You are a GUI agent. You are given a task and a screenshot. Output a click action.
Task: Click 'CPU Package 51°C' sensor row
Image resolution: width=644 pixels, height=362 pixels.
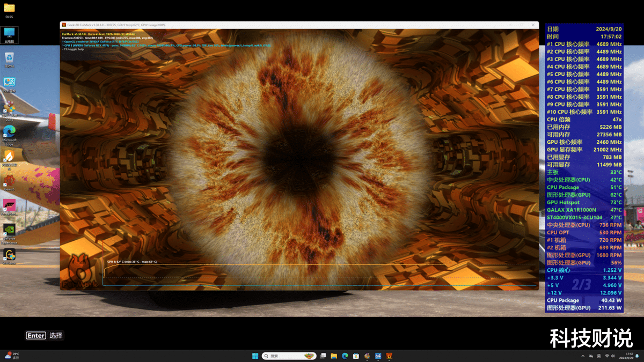pos(584,187)
